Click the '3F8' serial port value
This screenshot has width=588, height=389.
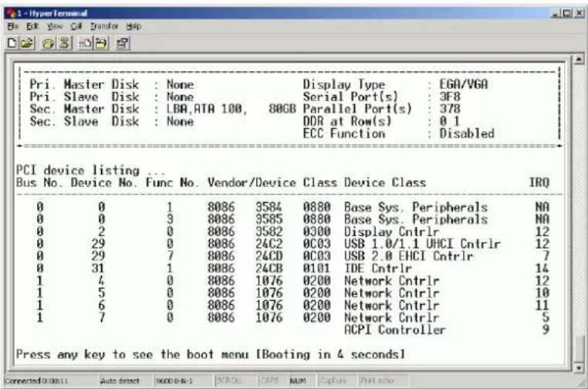pos(450,96)
